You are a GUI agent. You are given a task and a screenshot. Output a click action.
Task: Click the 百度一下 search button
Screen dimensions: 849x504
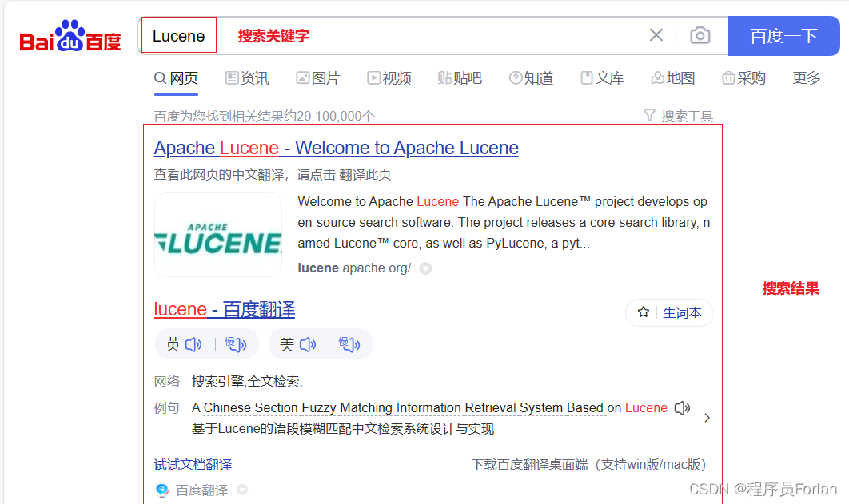[x=784, y=36]
